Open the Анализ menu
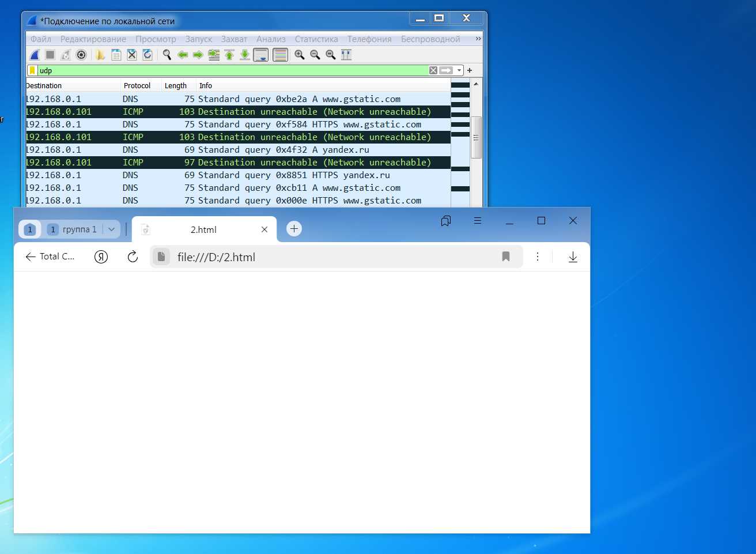The image size is (756, 554). [x=271, y=39]
